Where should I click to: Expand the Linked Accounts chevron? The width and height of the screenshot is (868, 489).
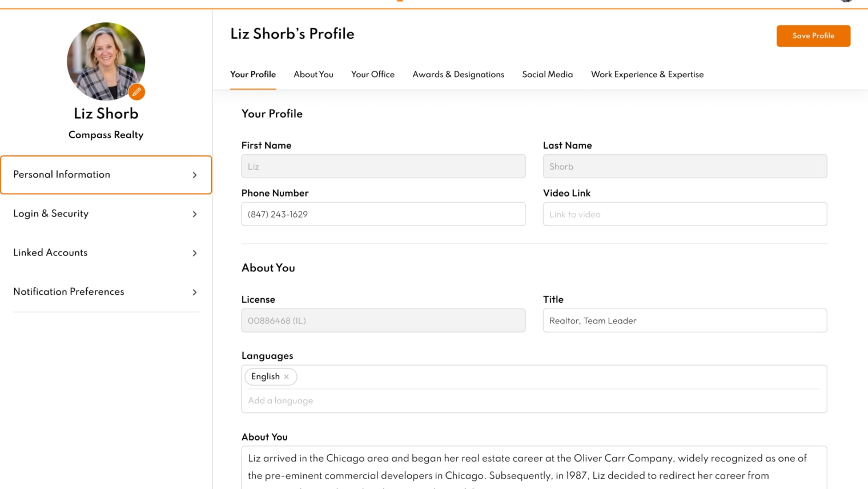(x=195, y=253)
